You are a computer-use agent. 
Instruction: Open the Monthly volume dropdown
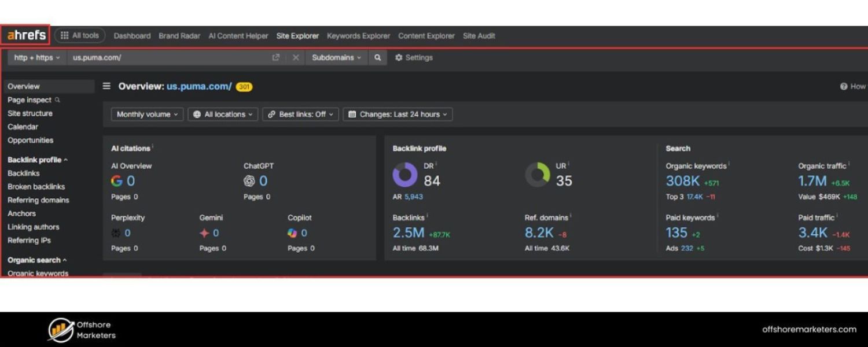coord(147,115)
